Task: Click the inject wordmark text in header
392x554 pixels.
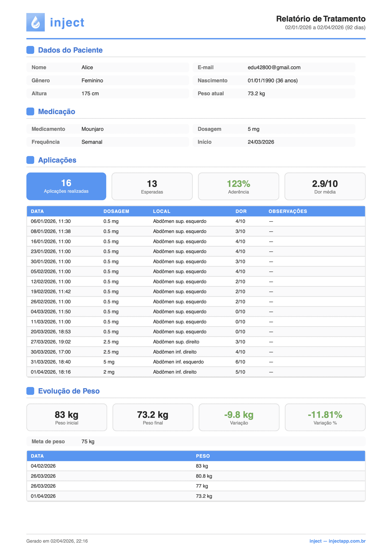Action: tap(67, 23)
